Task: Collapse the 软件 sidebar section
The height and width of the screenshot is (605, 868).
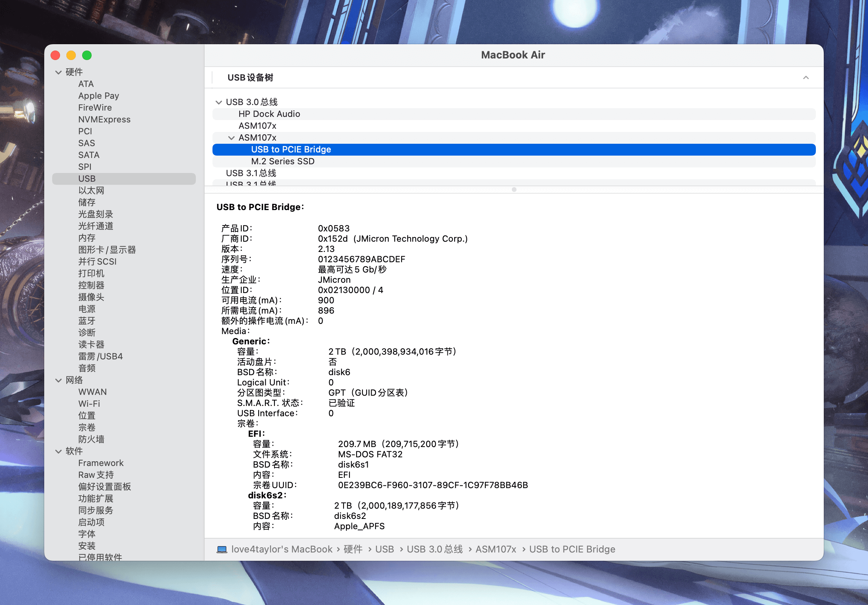Action: click(x=58, y=451)
